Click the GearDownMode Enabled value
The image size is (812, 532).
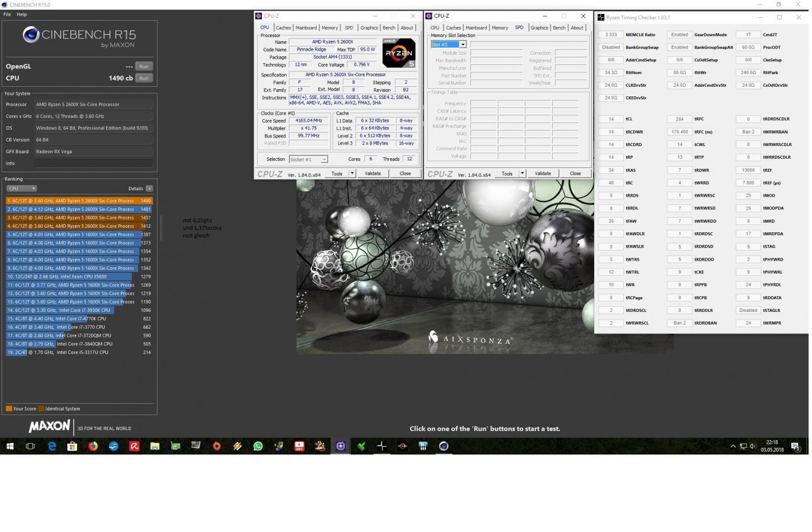click(680, 34)
